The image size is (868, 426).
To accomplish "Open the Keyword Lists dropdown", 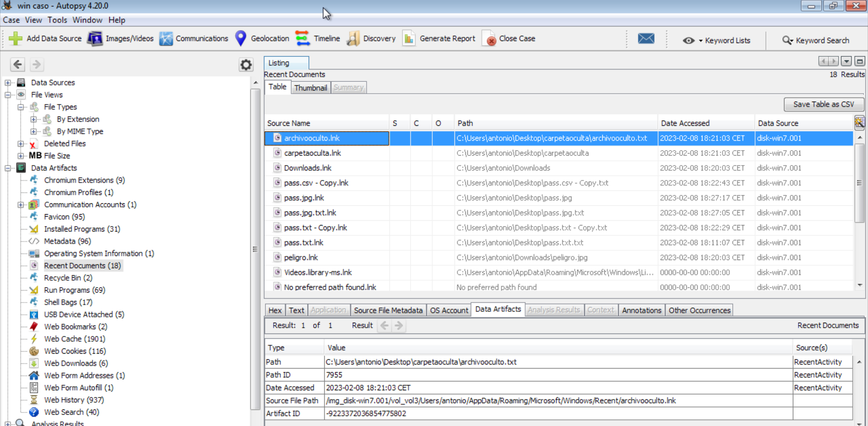I will pyautogui.click(x=717, y=41).
